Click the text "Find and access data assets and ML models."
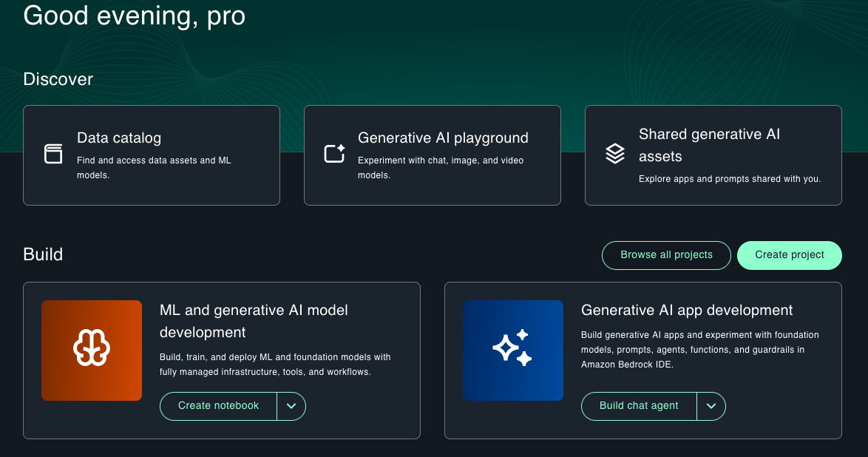Image resolution: width=868 pixels, height=457 pixels. pos(154,168)
